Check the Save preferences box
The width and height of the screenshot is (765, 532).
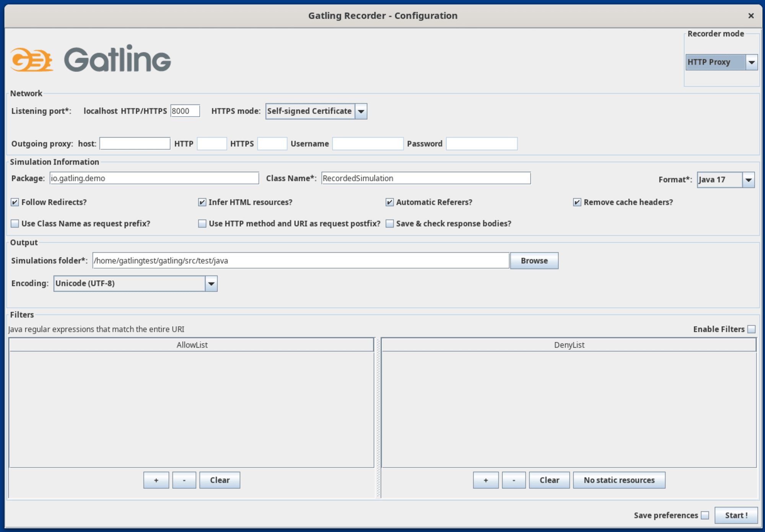click(x=705, y=516)
